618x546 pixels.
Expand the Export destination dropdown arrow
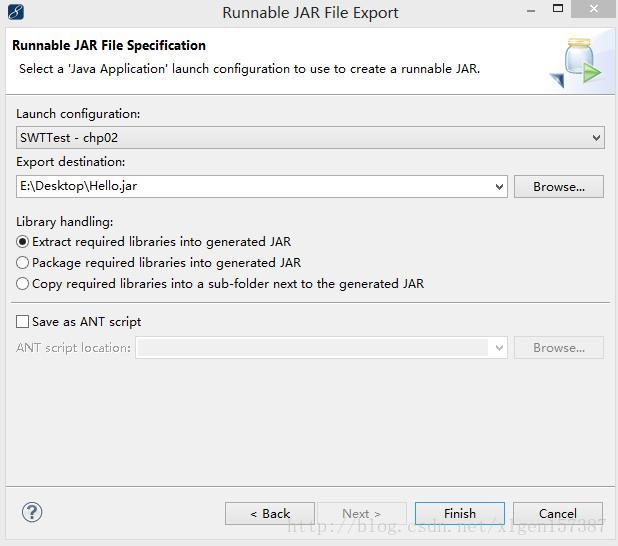pos(499,186)
